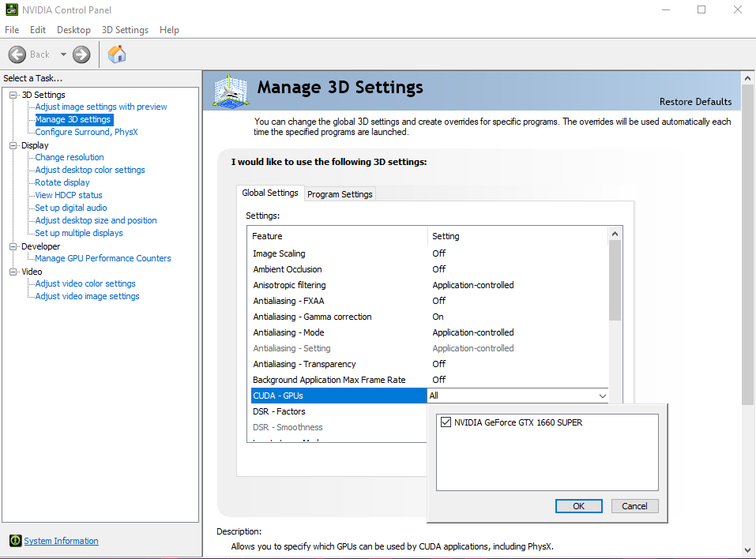Collapse the Developer tree node

click(13, 246)
